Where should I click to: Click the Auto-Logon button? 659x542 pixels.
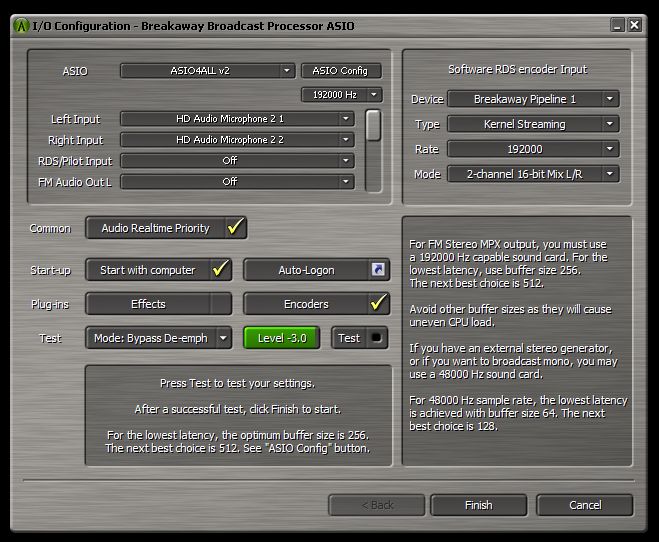(316, 270)
